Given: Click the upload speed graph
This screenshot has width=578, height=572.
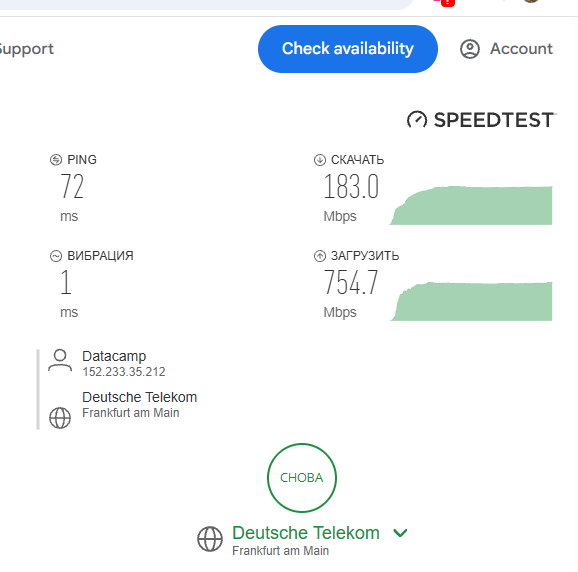Looking at the screenshot, I should [x=471, y=301].
